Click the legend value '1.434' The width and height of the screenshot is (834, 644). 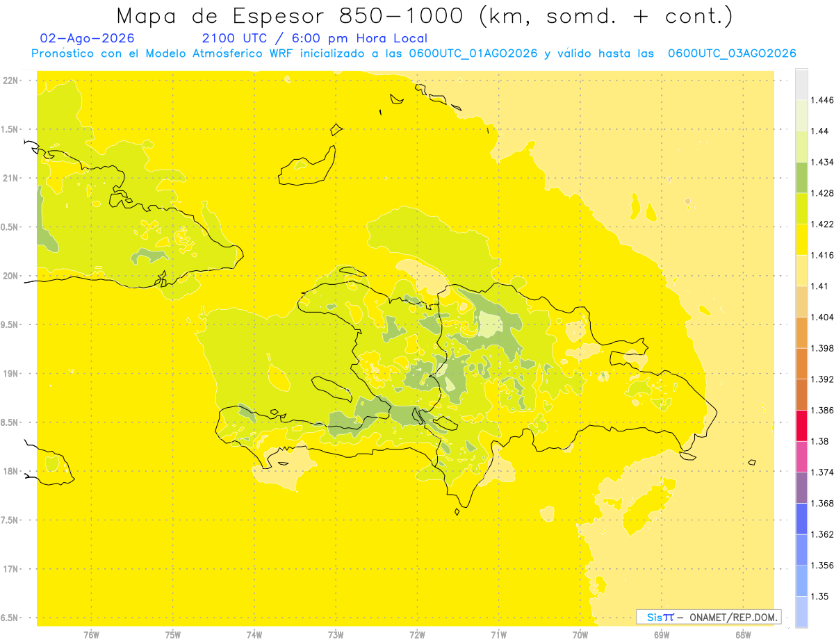click(822, 163)
